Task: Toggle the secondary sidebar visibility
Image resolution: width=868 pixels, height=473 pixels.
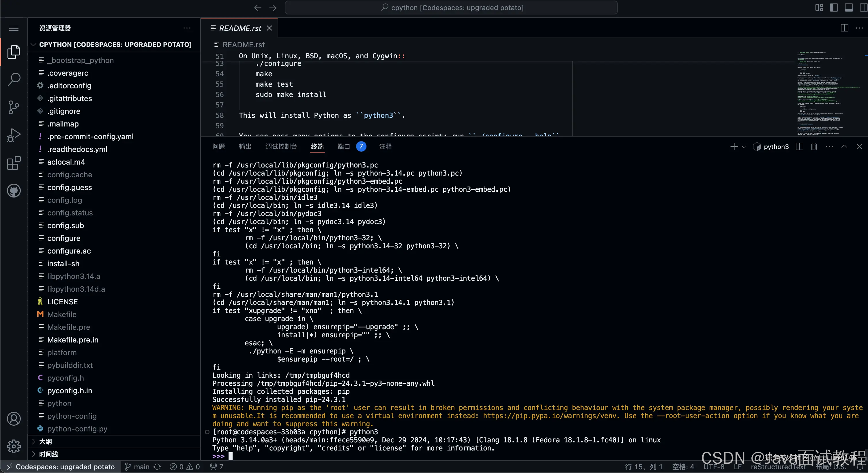Action: tap(864, 8)
